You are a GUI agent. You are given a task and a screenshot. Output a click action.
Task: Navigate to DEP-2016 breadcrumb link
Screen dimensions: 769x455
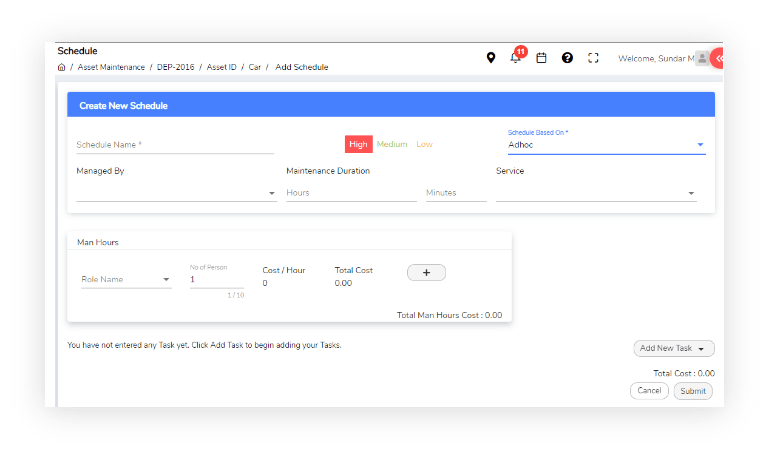click(175, 67)
